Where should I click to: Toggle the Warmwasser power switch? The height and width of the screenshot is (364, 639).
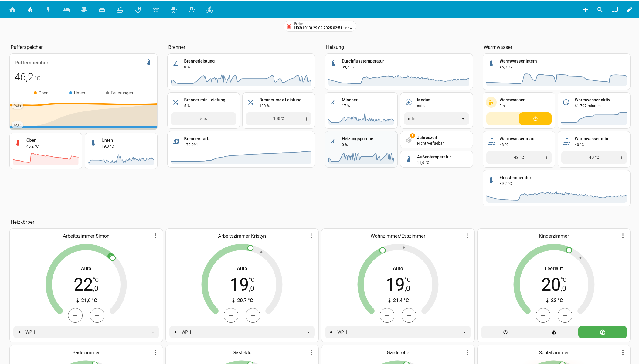coord(535,119)
